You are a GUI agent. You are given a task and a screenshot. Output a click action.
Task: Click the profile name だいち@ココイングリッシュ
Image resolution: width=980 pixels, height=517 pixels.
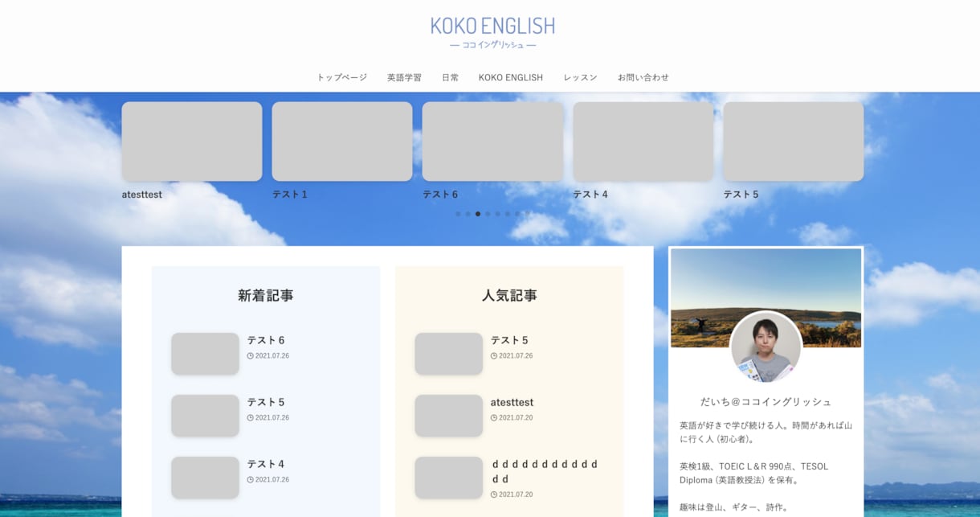pos(766,401)
